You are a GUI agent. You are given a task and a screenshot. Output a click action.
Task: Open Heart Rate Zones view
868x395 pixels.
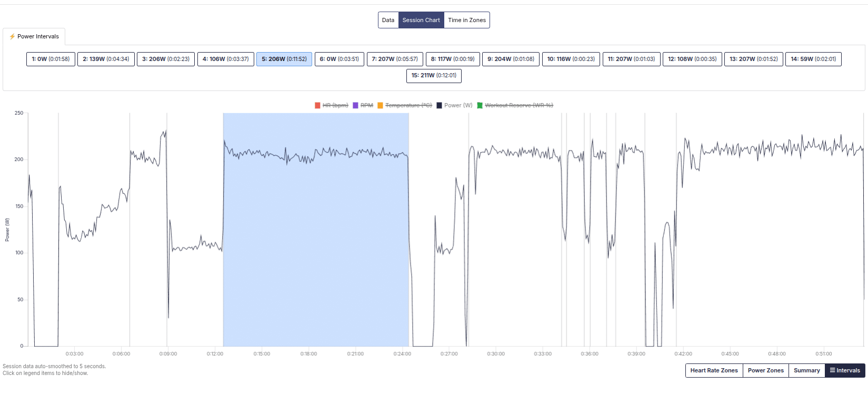(714, 371)
